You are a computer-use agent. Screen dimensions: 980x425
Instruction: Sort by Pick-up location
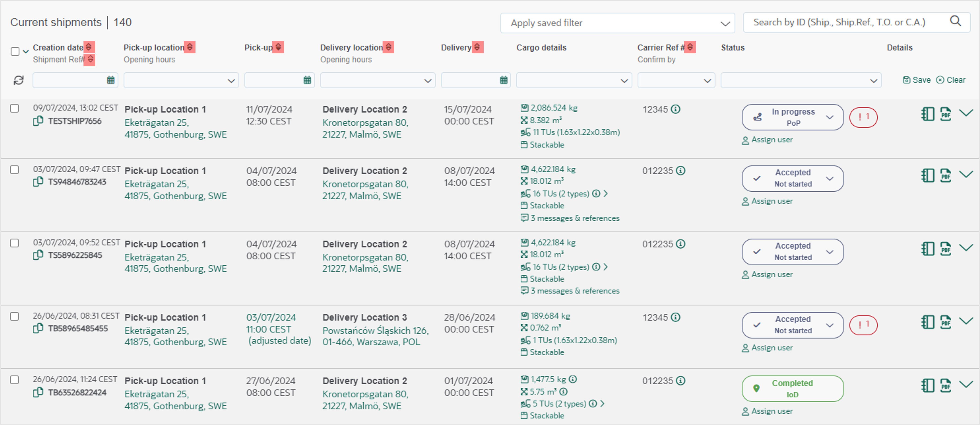click(190, 47)
